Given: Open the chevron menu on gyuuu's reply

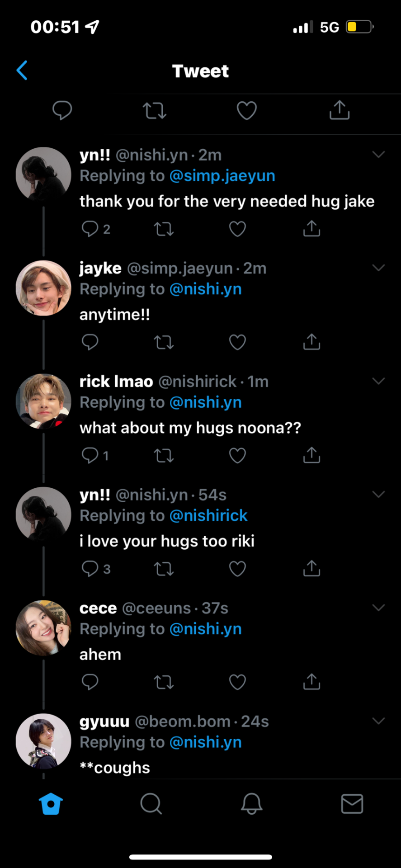Looking at the screenshot, I should click(378, 721).
